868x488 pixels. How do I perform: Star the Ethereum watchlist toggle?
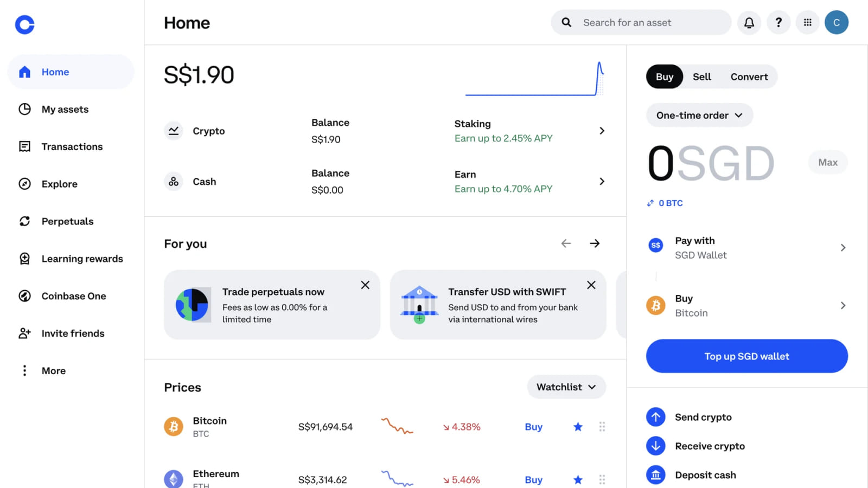(577, 479)
